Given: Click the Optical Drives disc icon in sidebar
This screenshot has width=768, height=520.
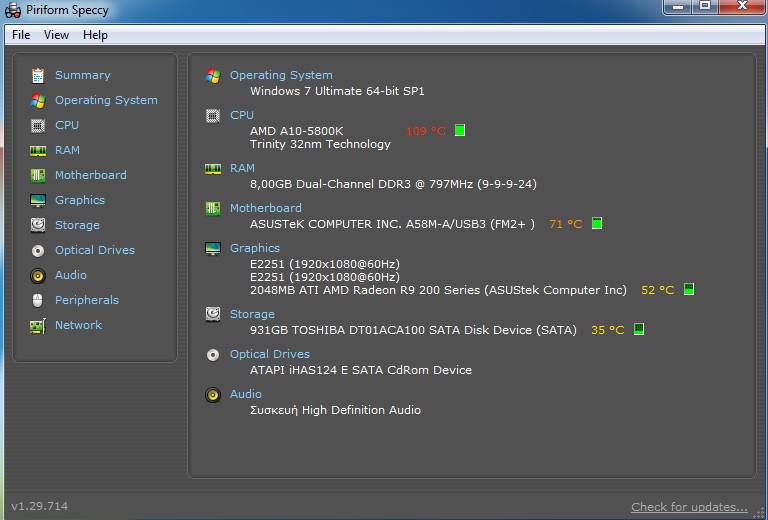Looking at the screenshot, I should [38, 251].
